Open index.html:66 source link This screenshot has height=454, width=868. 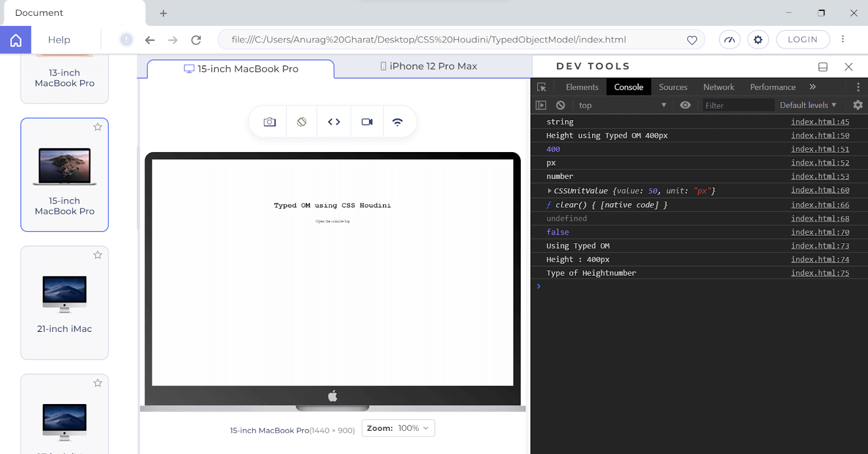[x=820, y=205]
